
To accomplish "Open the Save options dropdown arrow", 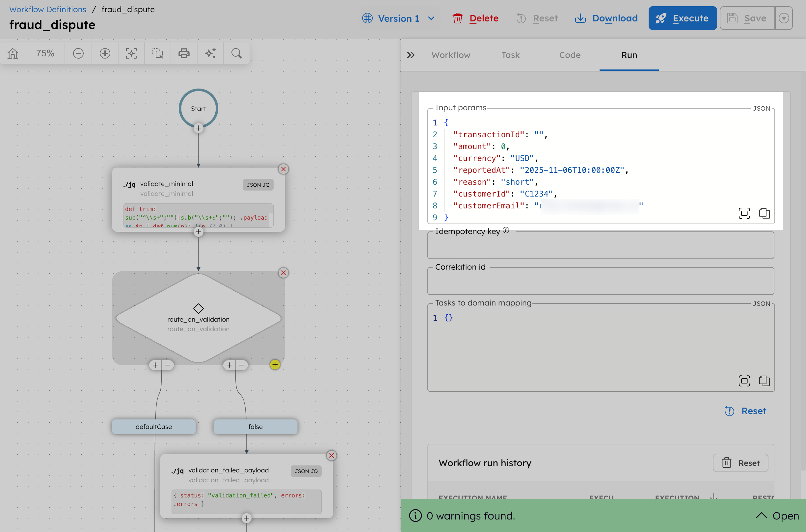I will tap(784, 18).
